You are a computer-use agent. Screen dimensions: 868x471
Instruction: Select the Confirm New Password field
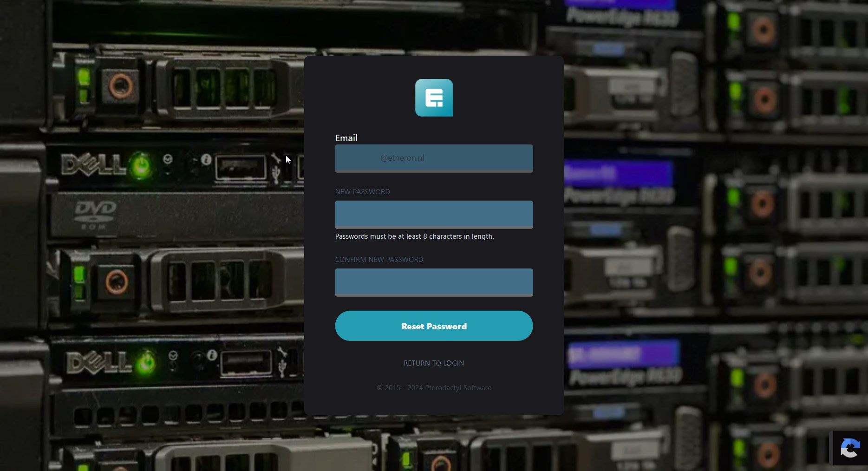[x=433, y=282]
